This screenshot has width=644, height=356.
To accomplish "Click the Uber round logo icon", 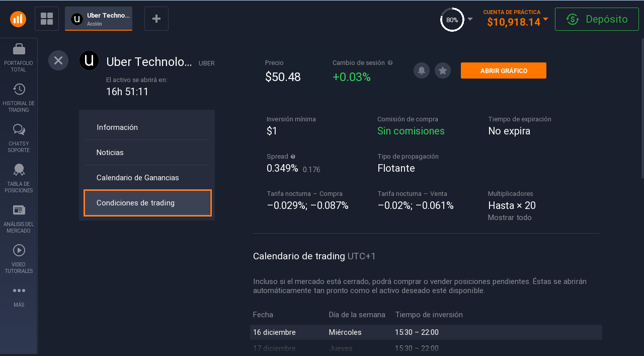I will [x=89, y=60].
